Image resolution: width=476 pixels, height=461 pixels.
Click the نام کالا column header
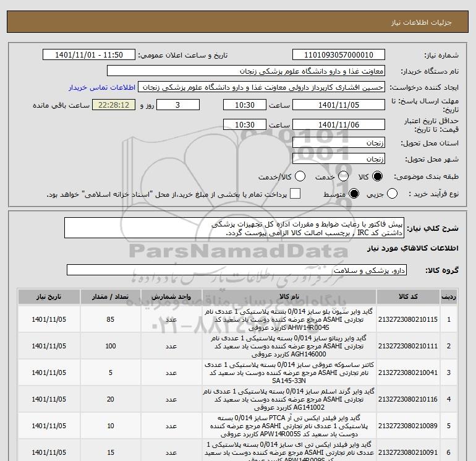click(x=289, y=297)
